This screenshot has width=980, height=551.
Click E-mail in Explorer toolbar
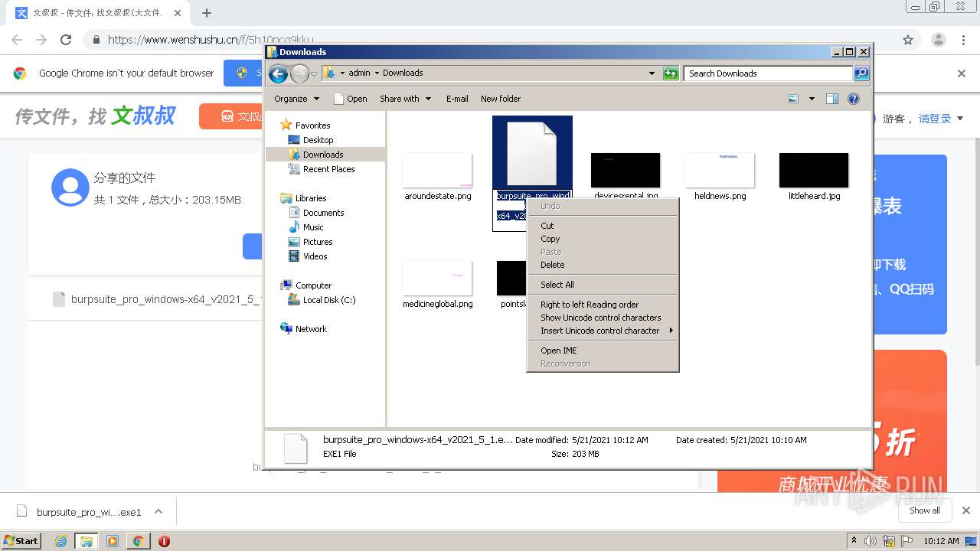(457, 99)
